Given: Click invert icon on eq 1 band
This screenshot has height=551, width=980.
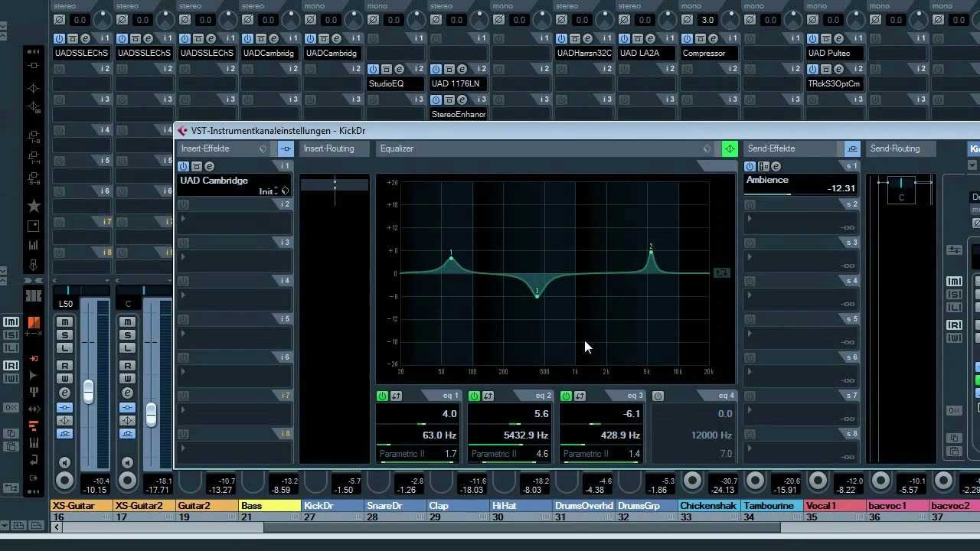Looking at the screenshot, I should pos(396,396).
